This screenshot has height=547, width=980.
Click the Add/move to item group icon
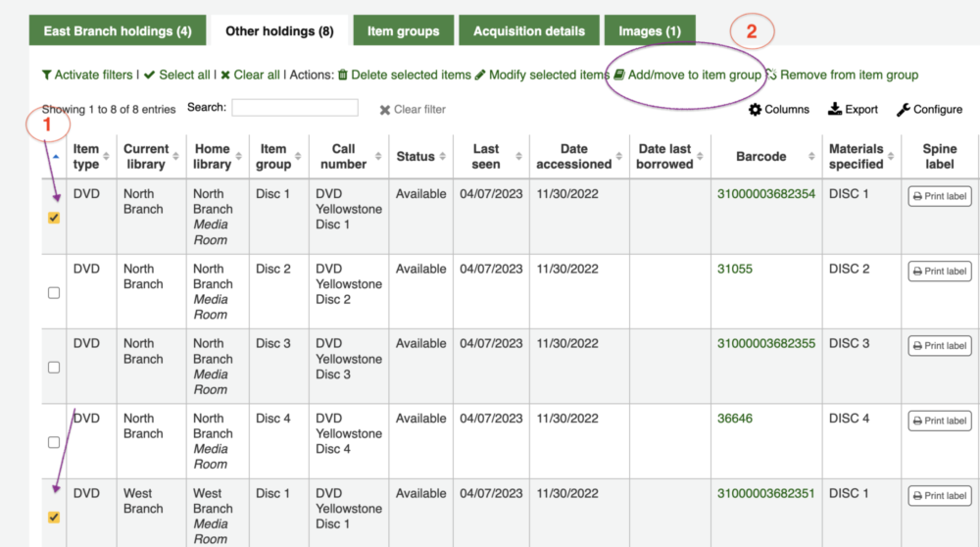click(619, 75)
